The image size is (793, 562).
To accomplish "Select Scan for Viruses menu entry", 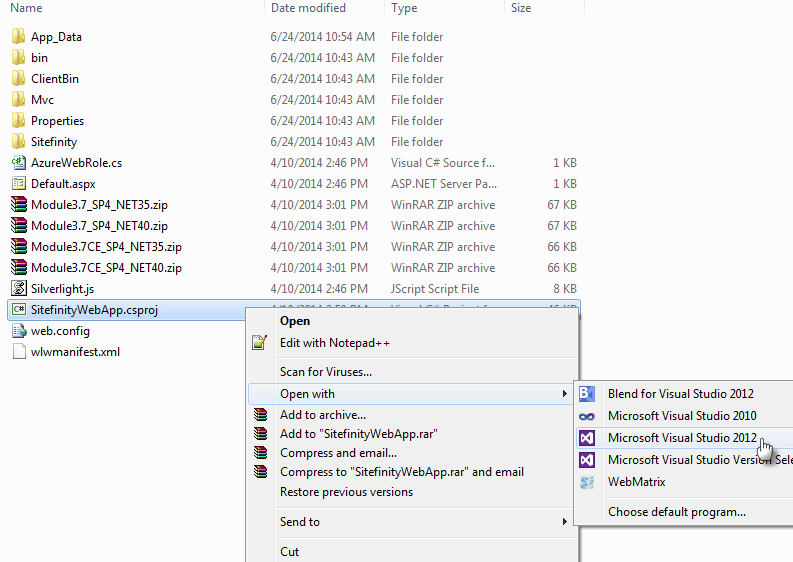I will click(326, 372).
